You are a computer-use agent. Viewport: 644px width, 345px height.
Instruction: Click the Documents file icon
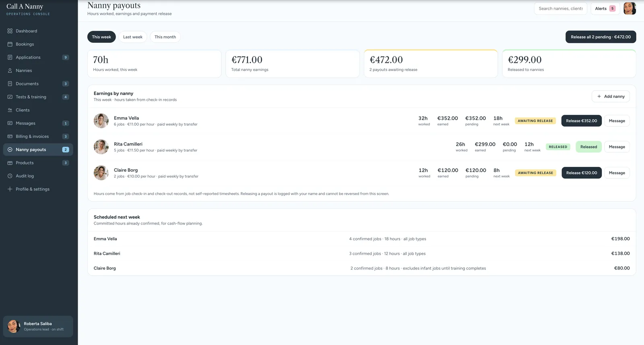point(10,84)
